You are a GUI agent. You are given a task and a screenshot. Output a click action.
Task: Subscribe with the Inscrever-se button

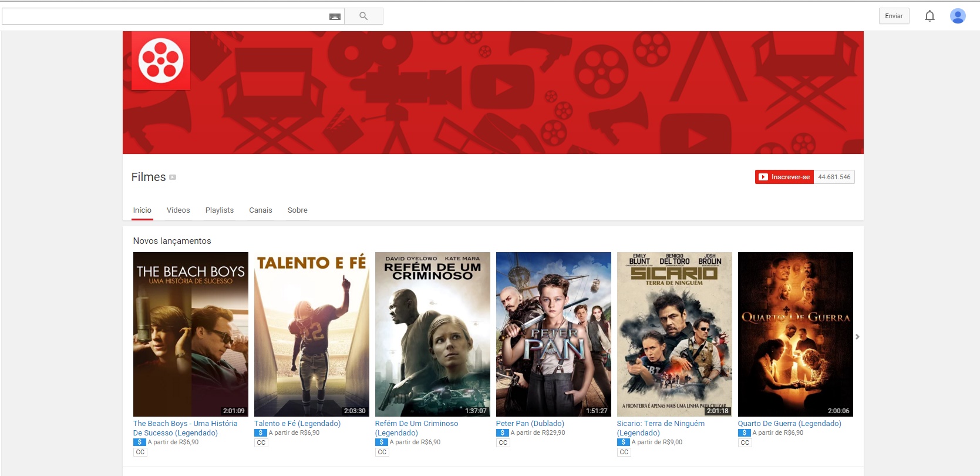[784, 177]
